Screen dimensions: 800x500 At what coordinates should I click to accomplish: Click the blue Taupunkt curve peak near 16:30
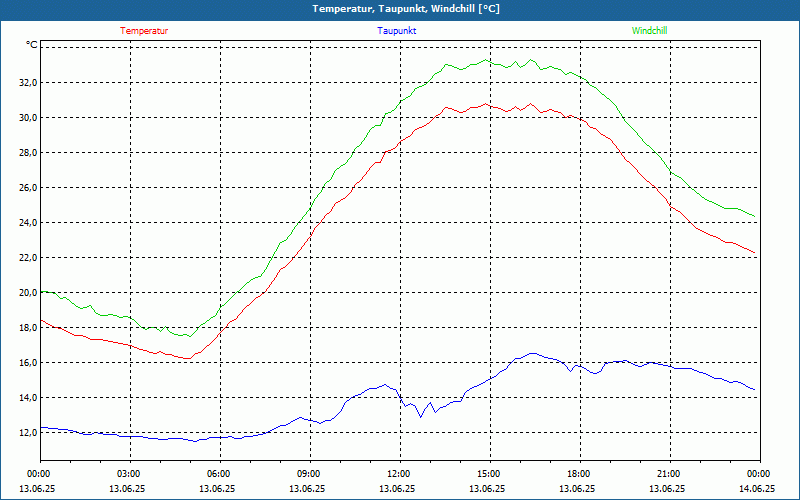pos(533,353)
